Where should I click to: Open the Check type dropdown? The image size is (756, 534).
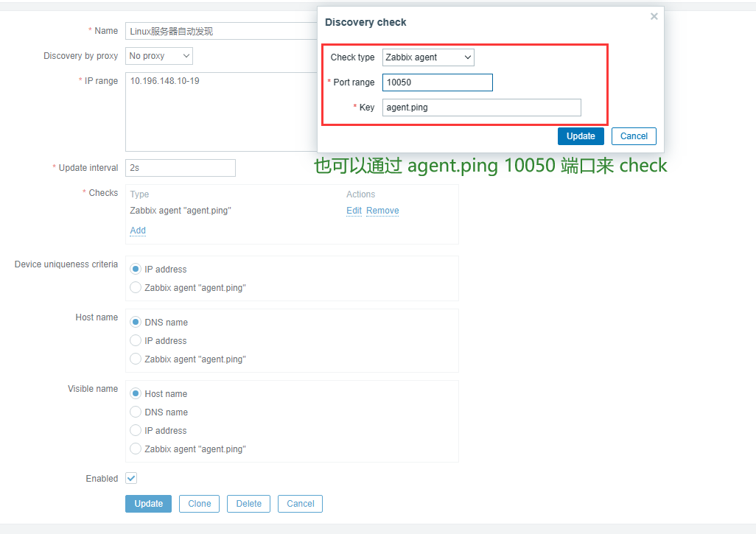[x=428, y=57]
